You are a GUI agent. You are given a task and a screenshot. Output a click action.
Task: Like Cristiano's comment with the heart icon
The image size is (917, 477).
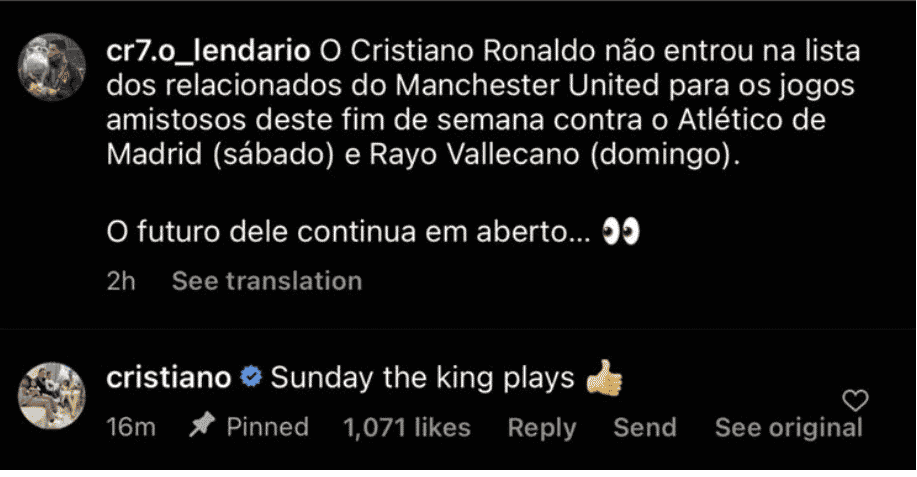point(855,401)
